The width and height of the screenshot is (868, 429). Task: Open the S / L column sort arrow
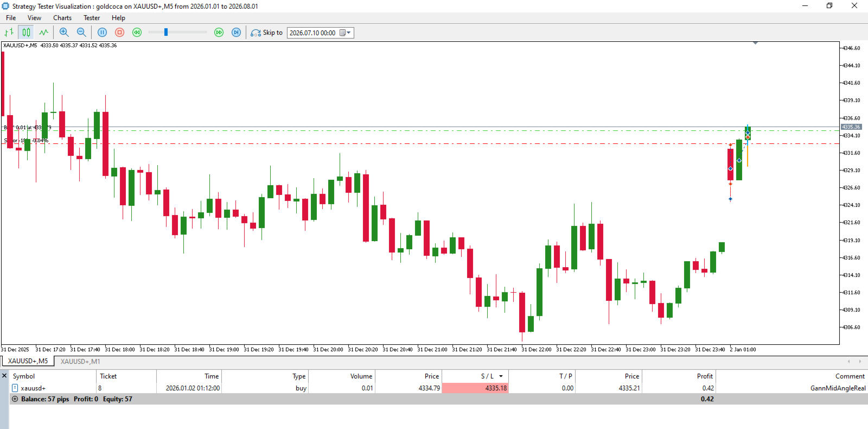click(x=501, y=376)
